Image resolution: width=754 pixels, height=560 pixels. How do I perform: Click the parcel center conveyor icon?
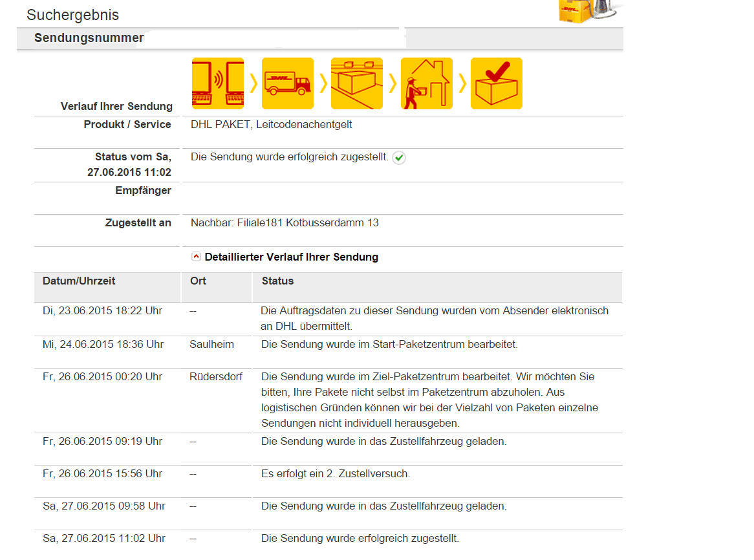pyautogui.click(x=357, y=83)
